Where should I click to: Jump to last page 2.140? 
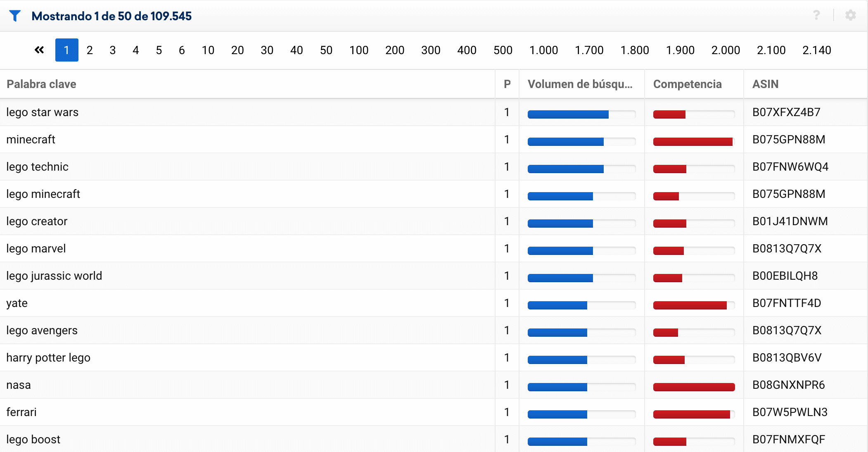(x=816, y=50)
